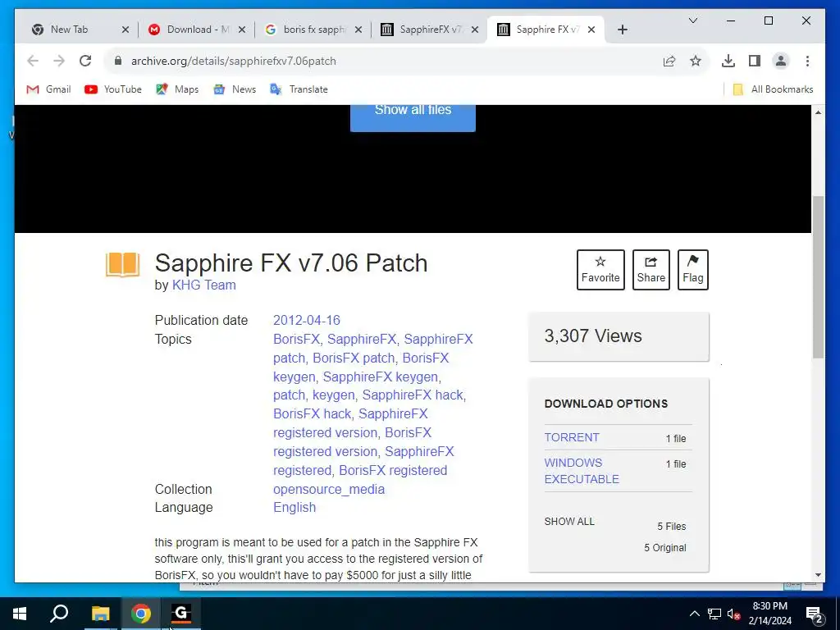Show hidden system tray icons
The width and height of the screenshot is (840, 630).
[x=694, y=614]
